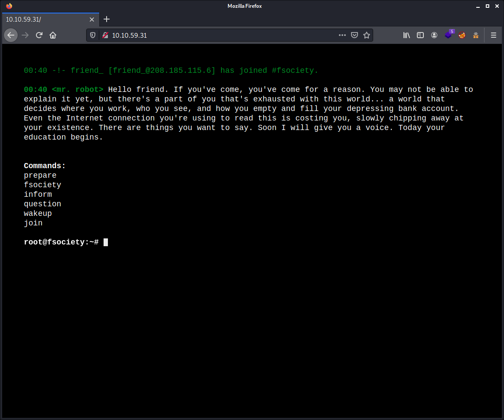Click the 'prepare' command
504x420 pixels.
point(40,175)
